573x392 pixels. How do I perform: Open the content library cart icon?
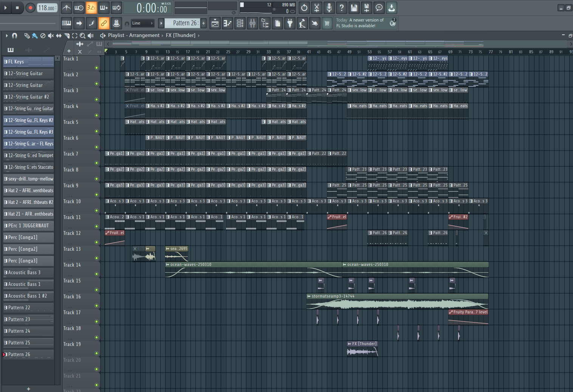tap(327, 23)
